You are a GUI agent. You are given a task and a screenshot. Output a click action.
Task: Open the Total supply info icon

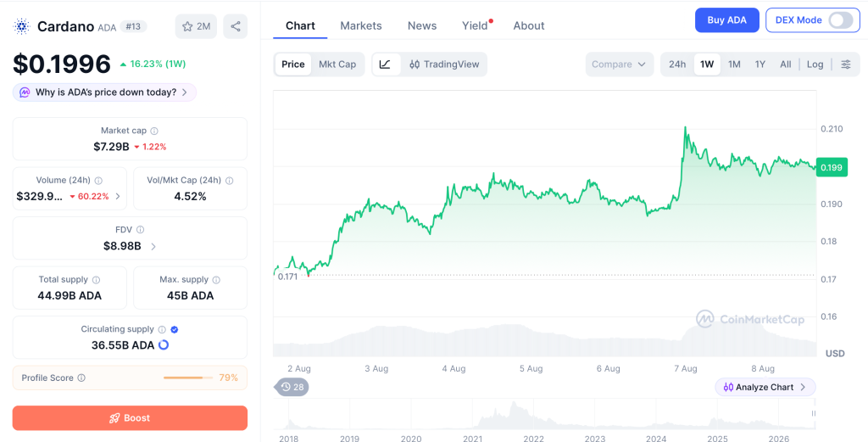(96, 280)
